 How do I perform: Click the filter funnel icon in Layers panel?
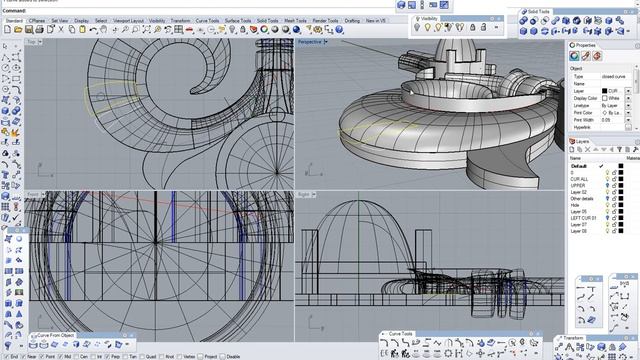(x=619, y=149)
